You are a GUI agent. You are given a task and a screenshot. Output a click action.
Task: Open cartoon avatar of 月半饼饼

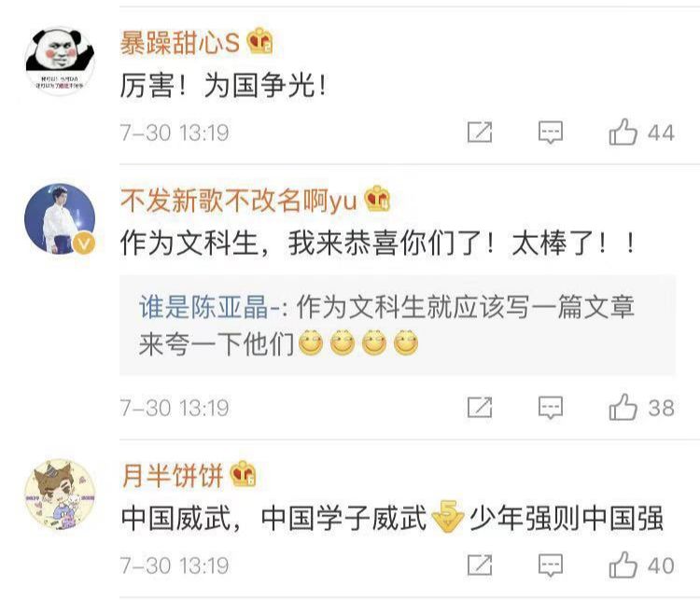[60, 495]
